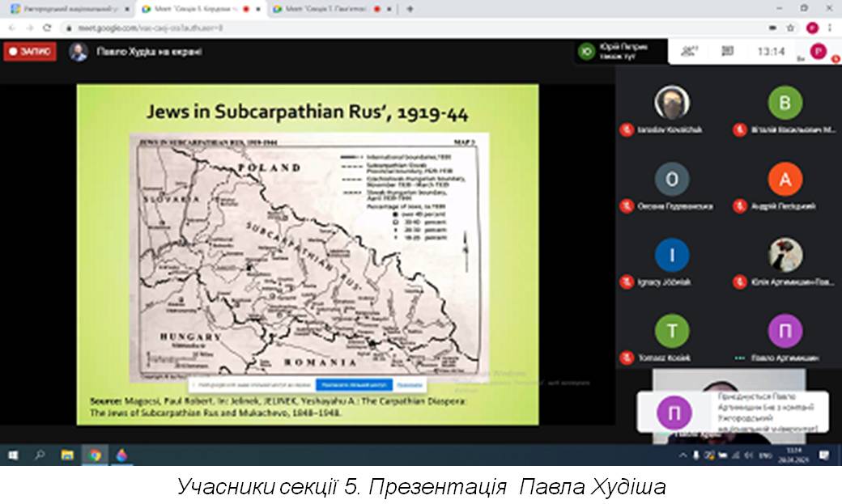Bookmark this page with the star icon
Image resolution: width=842 pixels, height=504 pixels.
(790, 28)
